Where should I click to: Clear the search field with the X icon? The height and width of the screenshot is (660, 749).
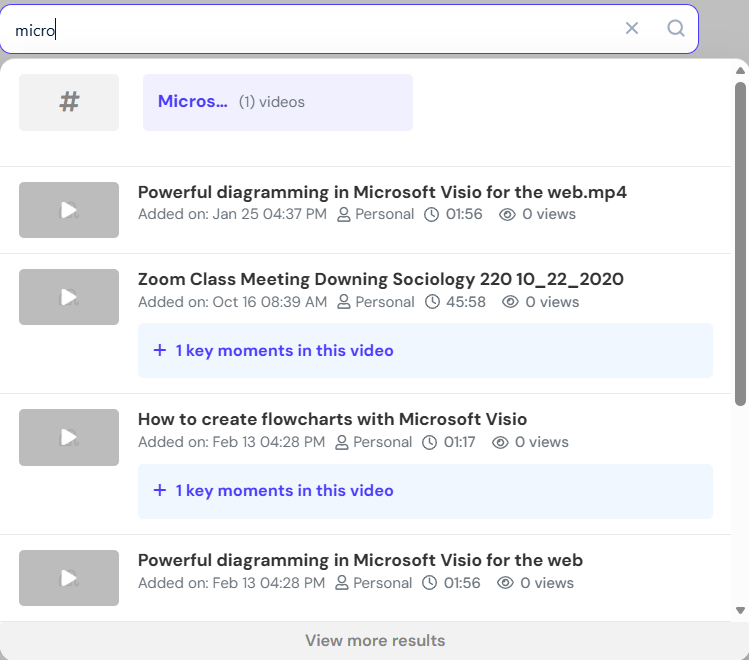pos(631,28)
